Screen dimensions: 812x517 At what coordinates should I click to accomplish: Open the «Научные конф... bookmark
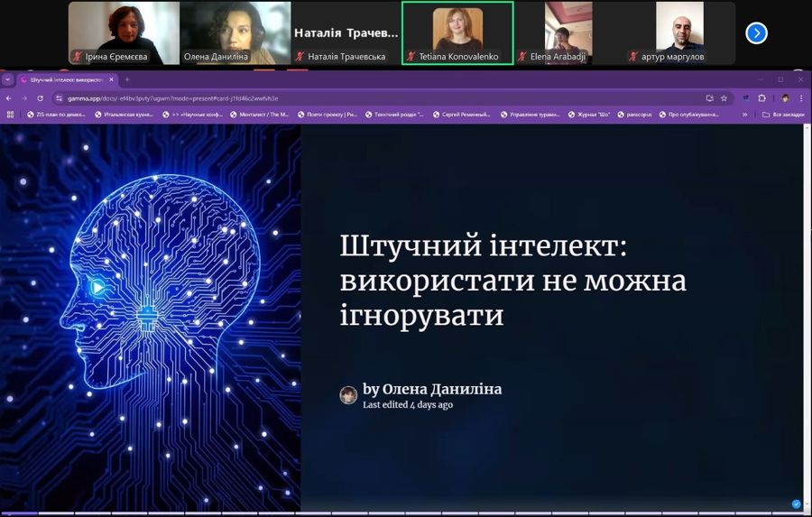point(192,115)
